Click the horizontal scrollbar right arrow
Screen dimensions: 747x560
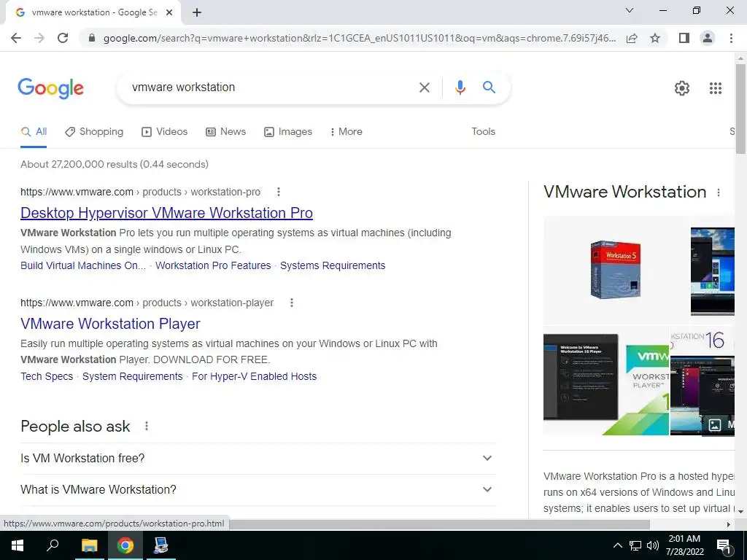[728, 524]
